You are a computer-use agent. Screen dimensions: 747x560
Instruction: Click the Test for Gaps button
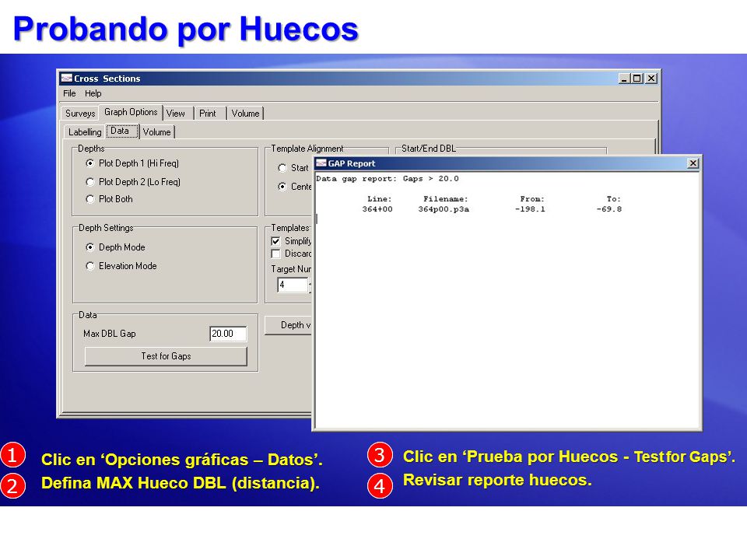(x=166, y=356)
